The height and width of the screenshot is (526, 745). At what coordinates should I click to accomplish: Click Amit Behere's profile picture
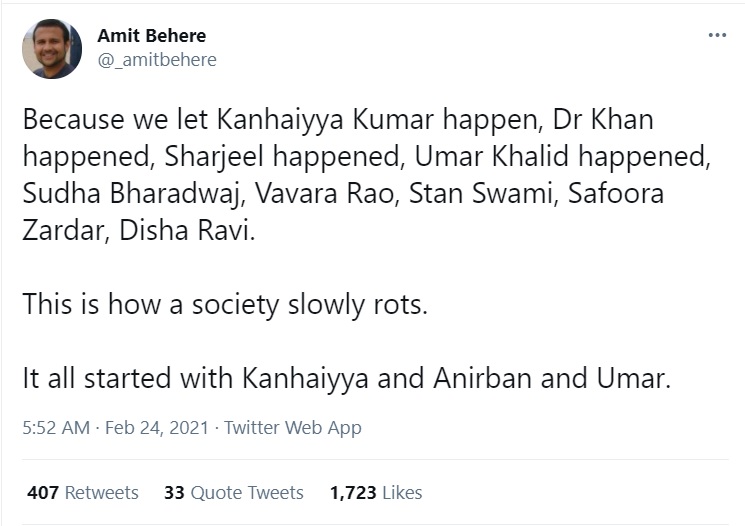coord(52,48)
